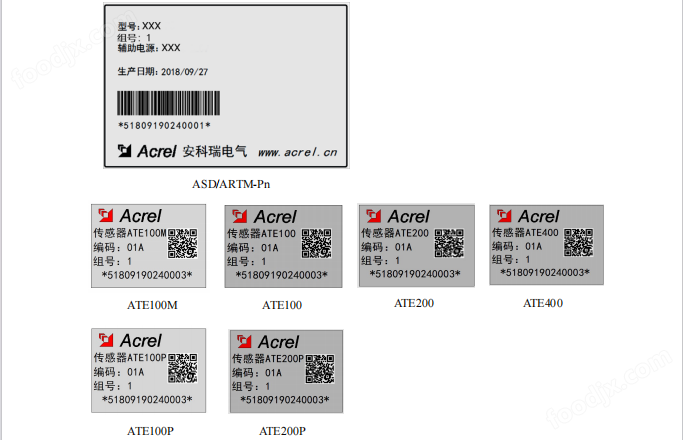Click the QR code on the ATE400 label
This screenshot has height=440, width=683.
point(579,243)
